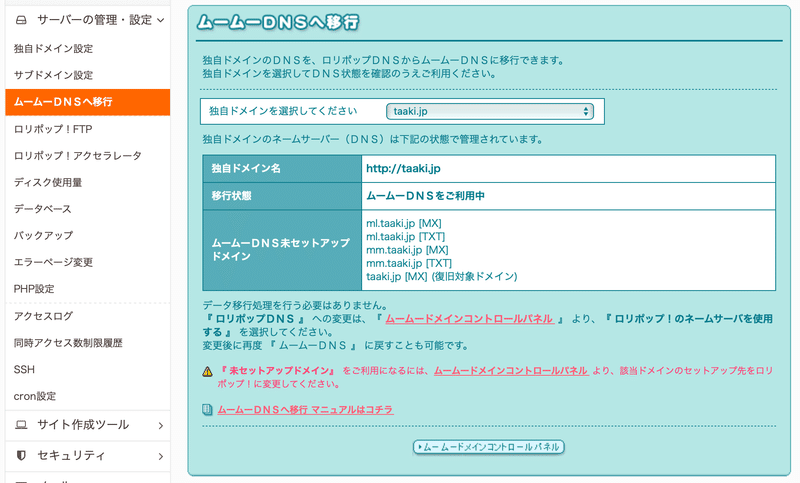800x483 pixels.
Task: Click the ml.taaki.jp [TXT] entry
Action: [406, 237]
